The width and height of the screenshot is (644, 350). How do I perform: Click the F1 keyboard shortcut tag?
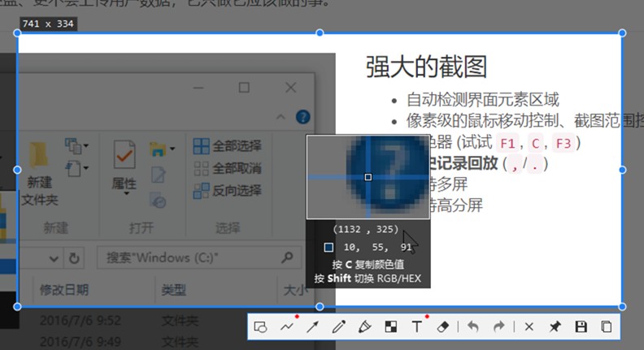pyautogui.click(x=507, y=143)
